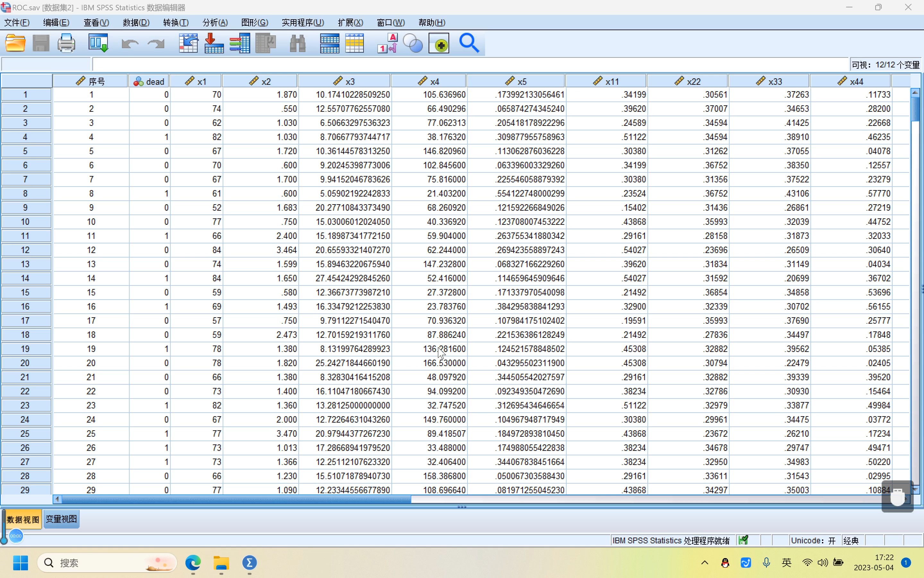Select row header 20
The height and width of the screenshot is (578, 924).
point(26,363)
